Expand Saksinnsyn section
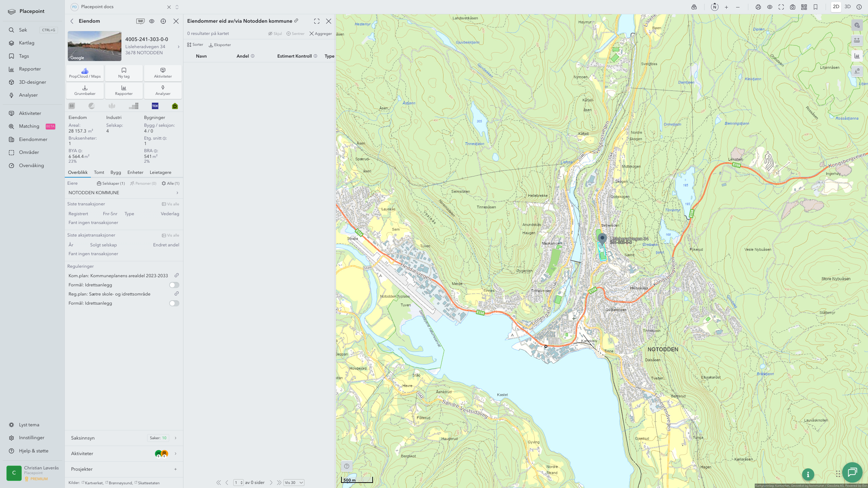 click(x=124, y=438)
